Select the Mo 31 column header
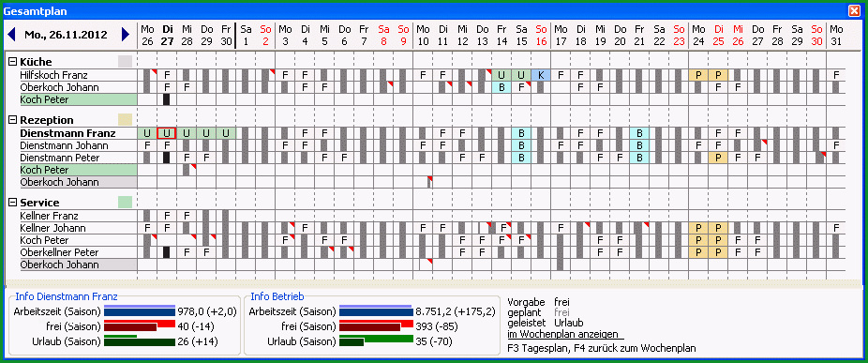868x363 pixels. [836, 35]
